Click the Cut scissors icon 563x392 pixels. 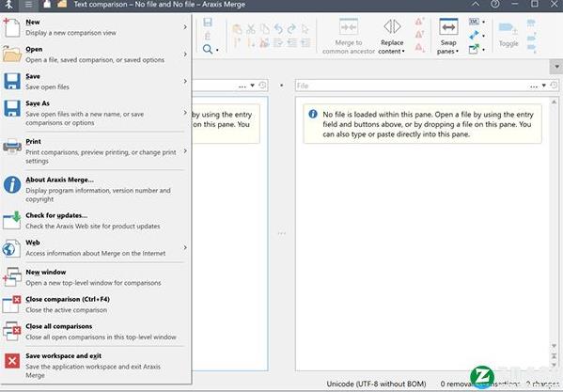[x=251, y=29]
